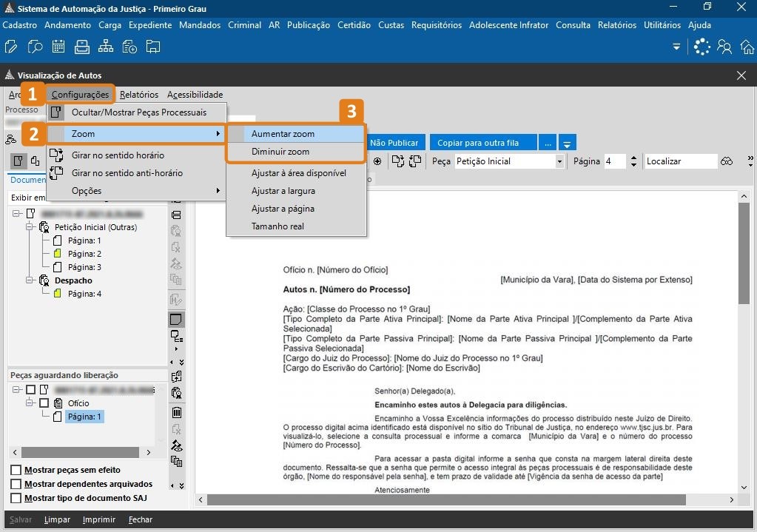The width and height of the screenshot is (757, 532).
Task: Click the binoculars search icon
Action: [727, 161]
